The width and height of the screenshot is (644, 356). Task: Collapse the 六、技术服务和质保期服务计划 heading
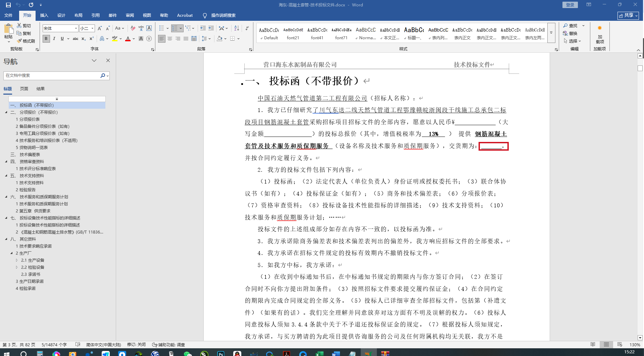(x=6, y=197)
